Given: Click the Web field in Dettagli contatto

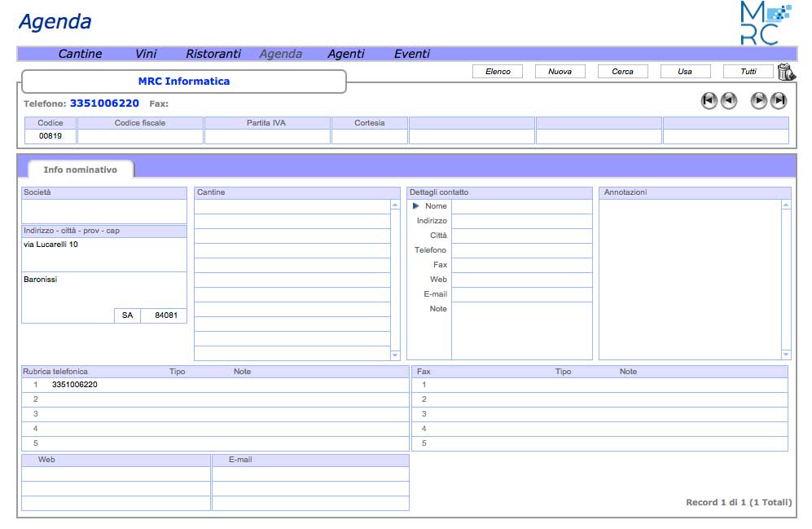Looking at the screenshot, I should (521, 280).
